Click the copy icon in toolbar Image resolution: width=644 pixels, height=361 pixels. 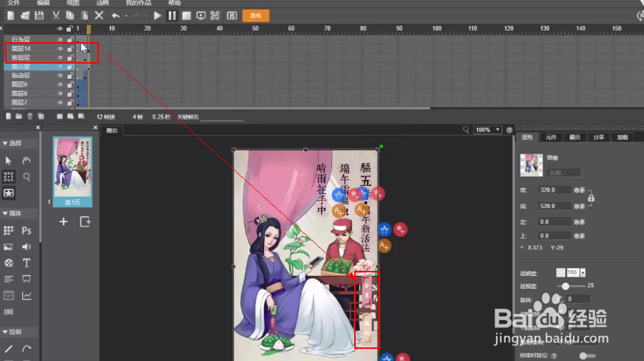pyautogui.click(x=70, y=16)
